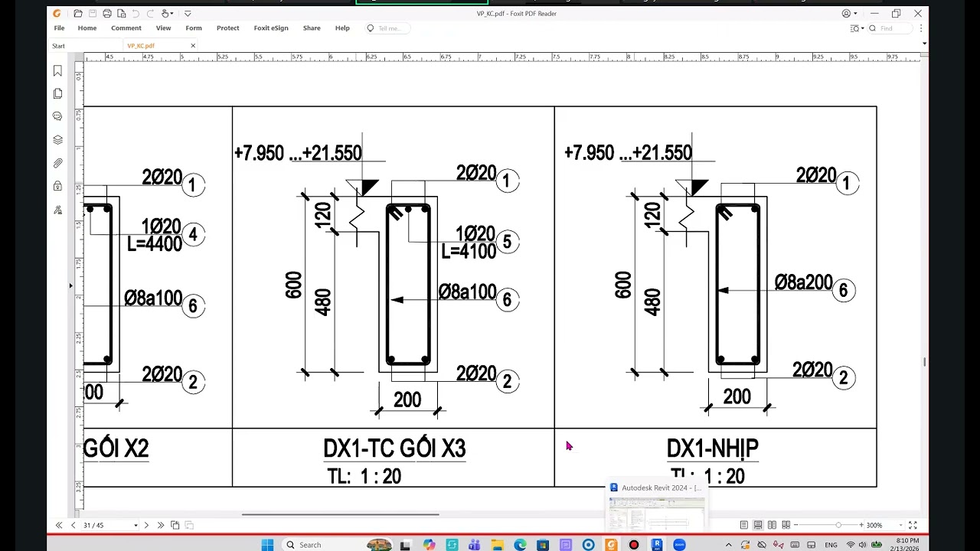
Task: Select Facing pages view mode
Action: [x=772, y=525]
